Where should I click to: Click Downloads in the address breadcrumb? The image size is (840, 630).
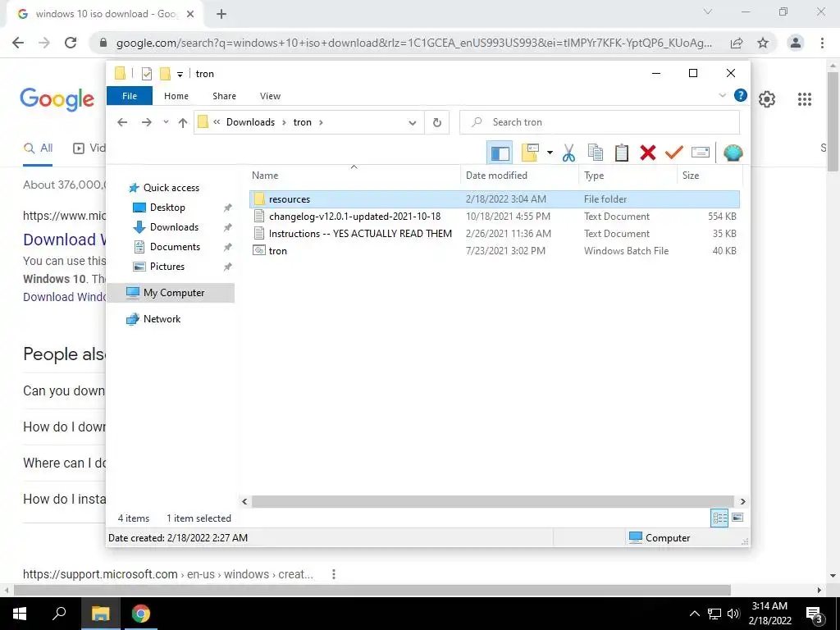click(x=250, y=122)
